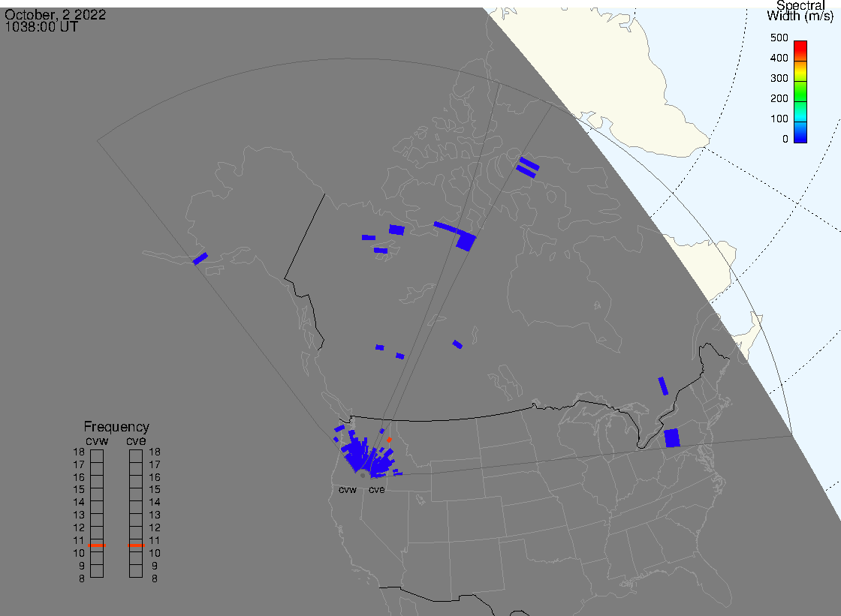Click the 18 label left of cvw frequency bar
The image size is (841, 616).
tap(79, 452)
